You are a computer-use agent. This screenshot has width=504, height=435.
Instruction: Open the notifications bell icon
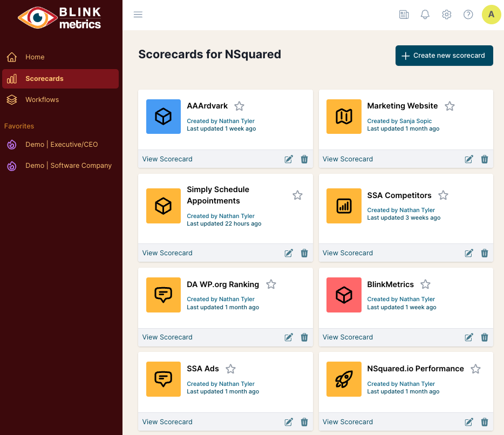(x=425, y=15)
